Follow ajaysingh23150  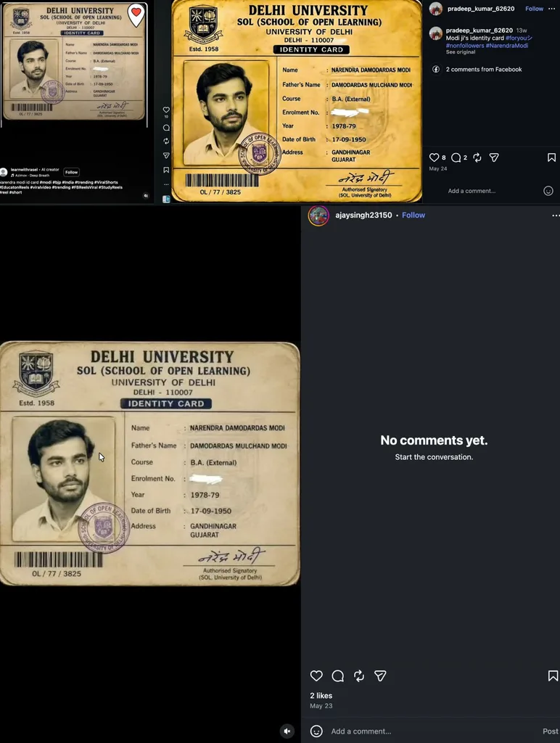413,215
